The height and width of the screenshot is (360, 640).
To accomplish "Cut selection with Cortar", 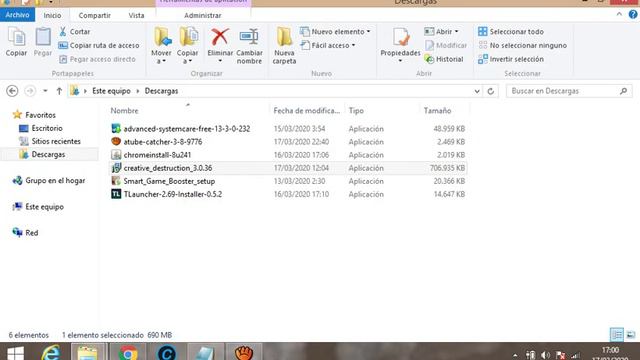I will (75, 31).
